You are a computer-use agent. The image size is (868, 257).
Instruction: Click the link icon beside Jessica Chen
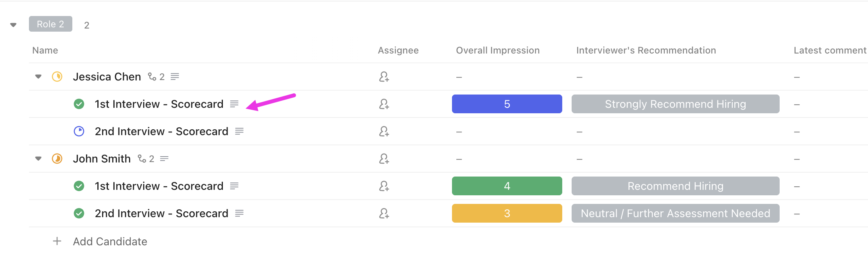pyautogui.click(x=152, y=77)
